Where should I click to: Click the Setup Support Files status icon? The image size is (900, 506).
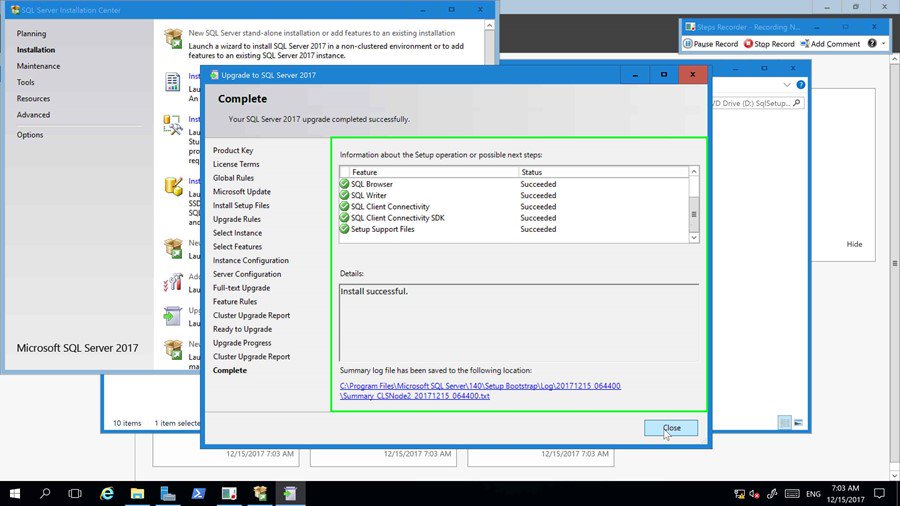coord(344,229)
